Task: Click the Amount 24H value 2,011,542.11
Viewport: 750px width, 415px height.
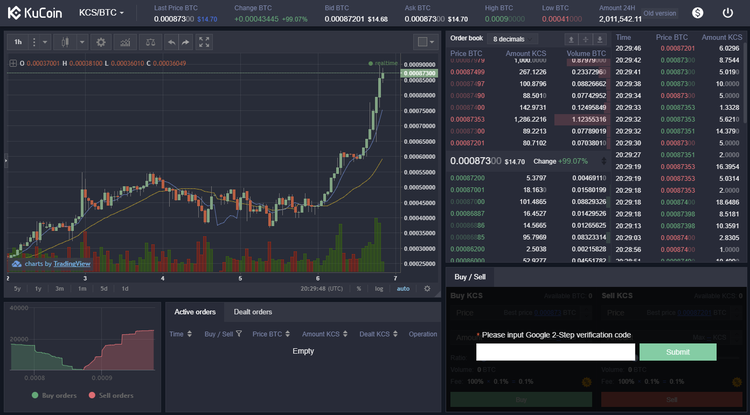Action: coord(620,20)
